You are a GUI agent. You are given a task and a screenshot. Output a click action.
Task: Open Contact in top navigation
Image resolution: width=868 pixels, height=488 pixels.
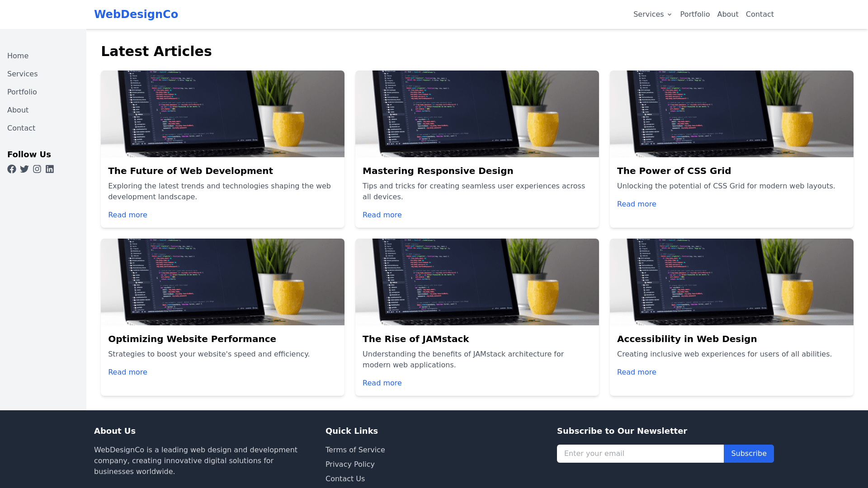759,14
